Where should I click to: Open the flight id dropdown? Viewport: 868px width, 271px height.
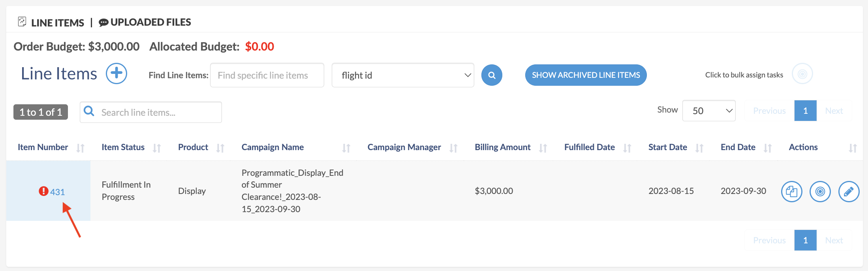click(403, 75)
